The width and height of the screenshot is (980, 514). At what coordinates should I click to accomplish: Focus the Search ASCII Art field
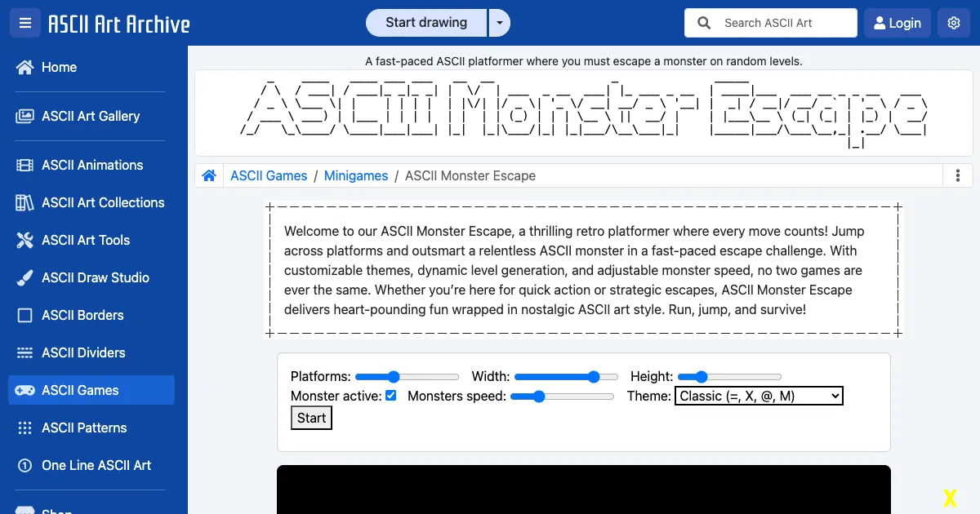782,23
